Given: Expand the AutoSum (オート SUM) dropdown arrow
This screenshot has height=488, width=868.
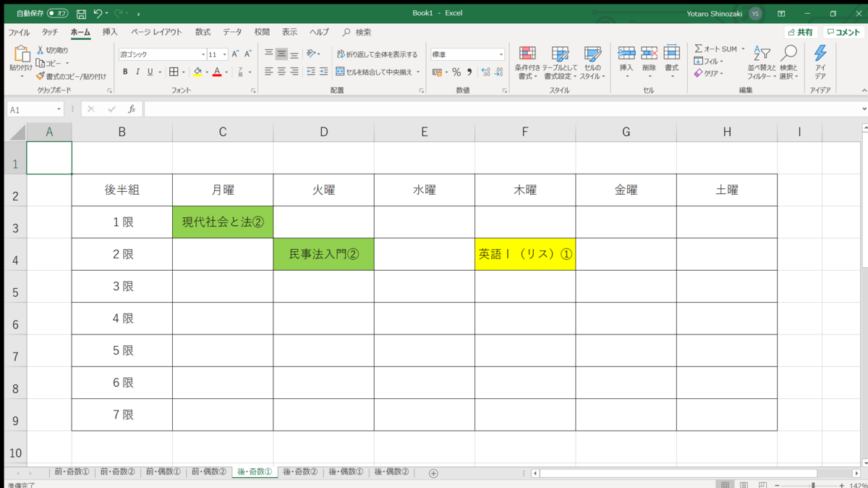Looking at the screenshot, I should [x=743, y=49].
